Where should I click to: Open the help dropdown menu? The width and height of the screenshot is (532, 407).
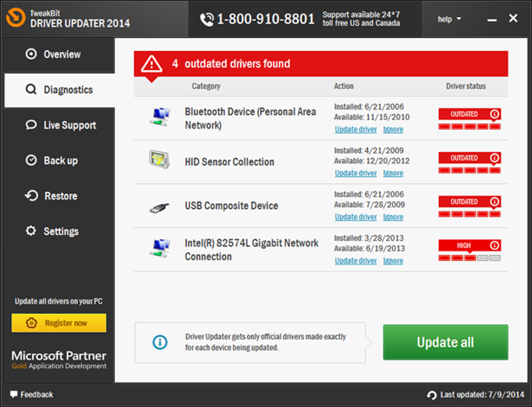(449, 19)
